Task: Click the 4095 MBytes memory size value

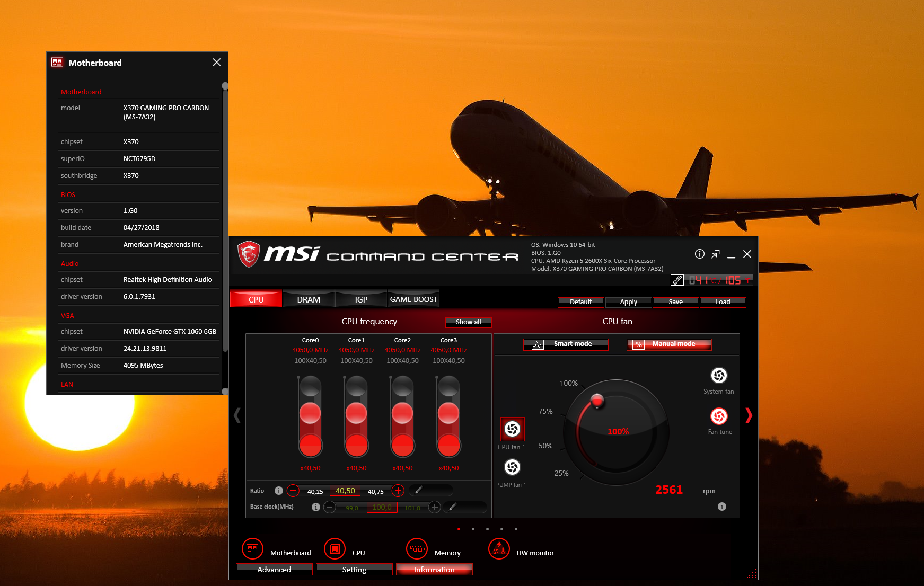Action: [x=143, y=366]
